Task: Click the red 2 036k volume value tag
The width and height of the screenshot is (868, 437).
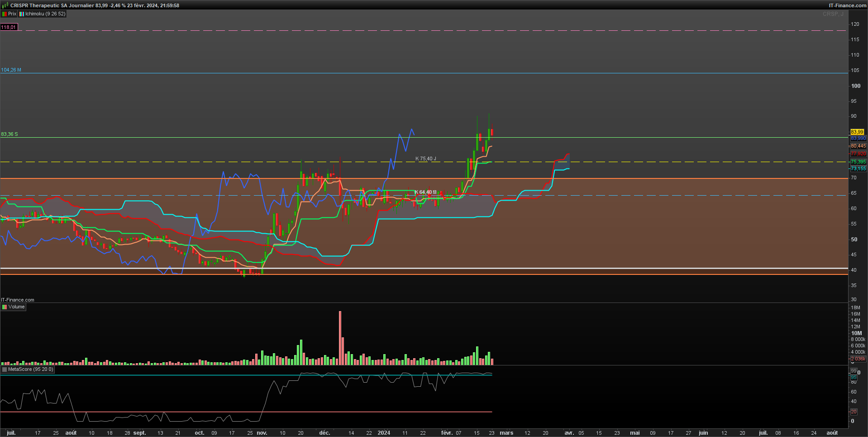Action: point(858,359)
